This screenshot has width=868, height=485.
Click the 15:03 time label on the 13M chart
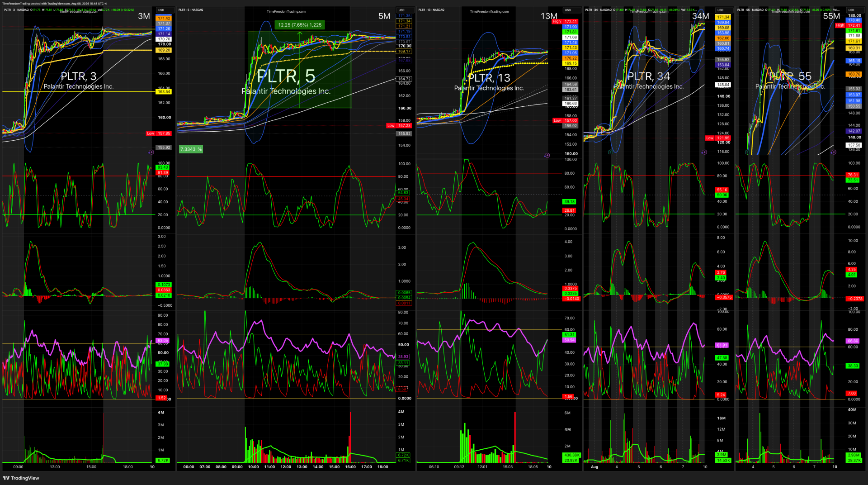(508, 467)
